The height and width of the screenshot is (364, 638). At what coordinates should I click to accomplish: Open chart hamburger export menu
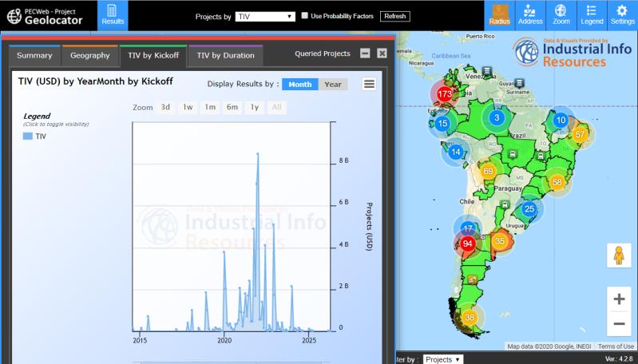pyautogui.click(x=369, y=84)
